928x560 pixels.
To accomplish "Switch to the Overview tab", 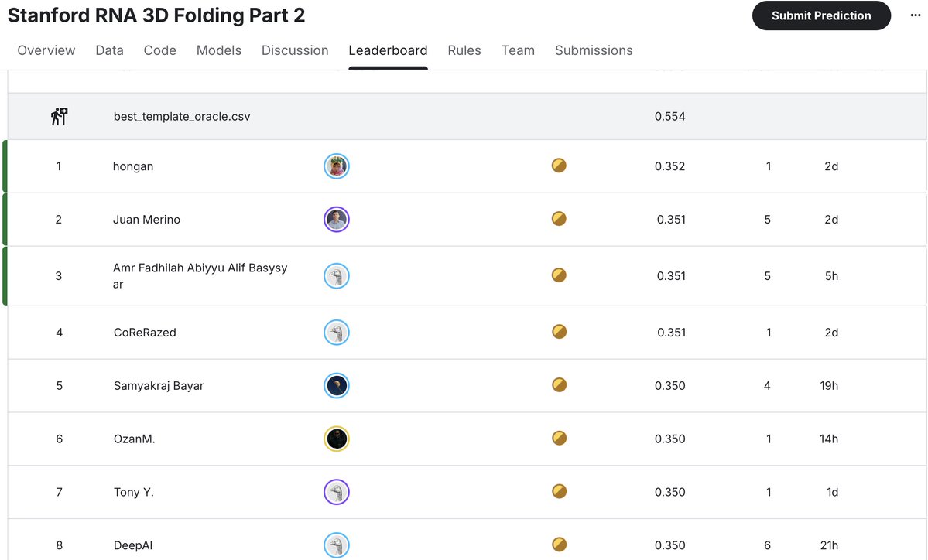I will pyautogui.click(x=46, y=50).
